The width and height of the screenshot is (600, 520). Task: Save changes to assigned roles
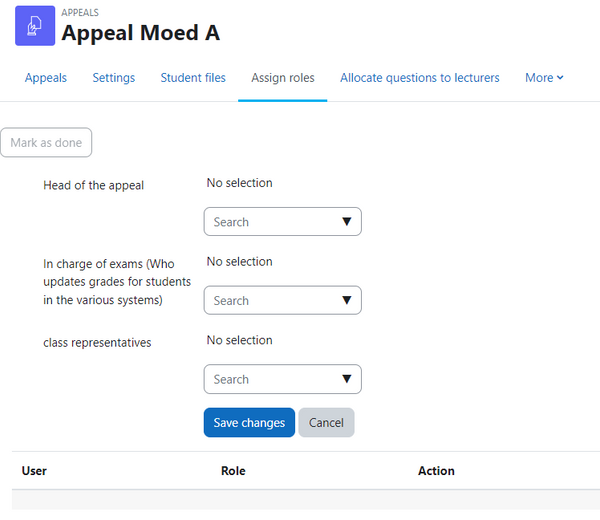(x=249, y=422)
